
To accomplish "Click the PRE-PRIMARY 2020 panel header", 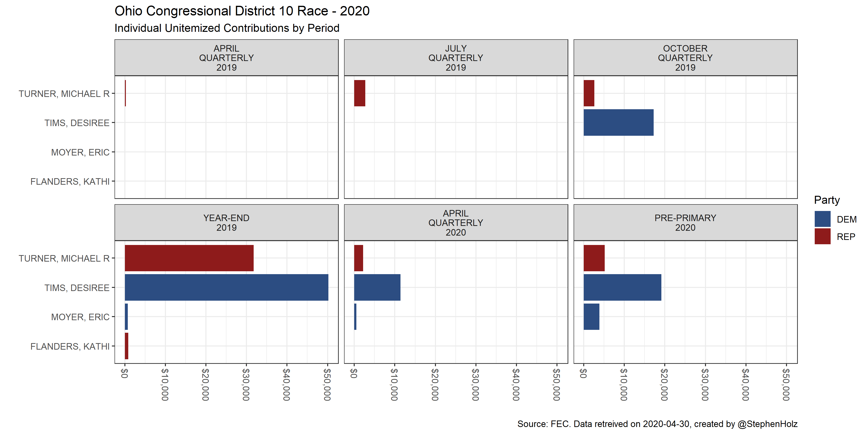I will tap(685, 223).
